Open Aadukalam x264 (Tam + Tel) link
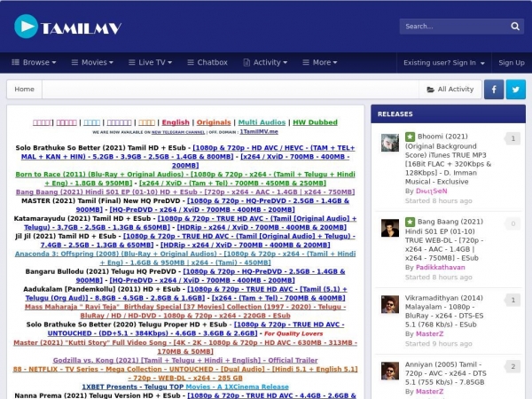This screenshot has height=399, width=532. 278,298
